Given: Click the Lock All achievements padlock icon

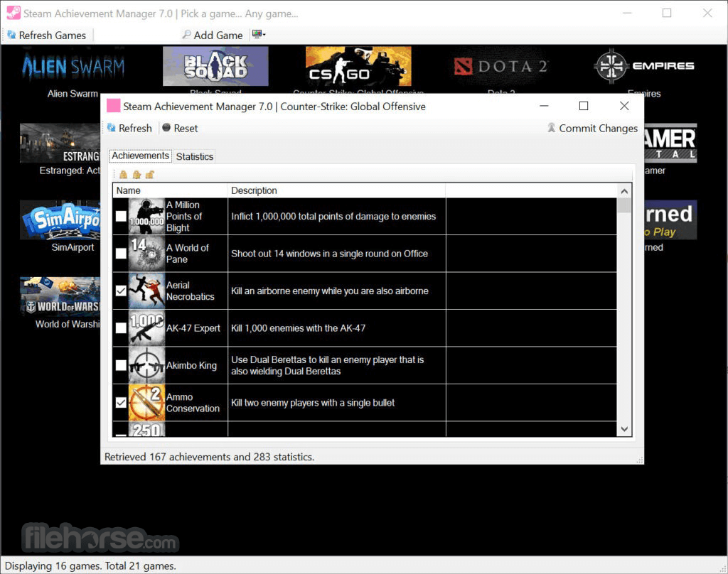Looking at the screenshot, I should point(123,175).
